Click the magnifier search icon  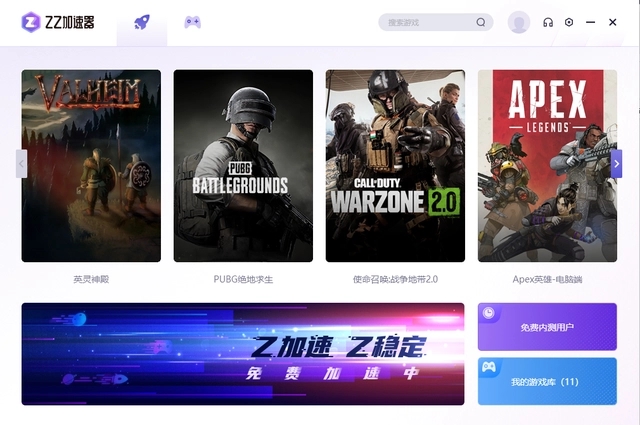point(481,22)
